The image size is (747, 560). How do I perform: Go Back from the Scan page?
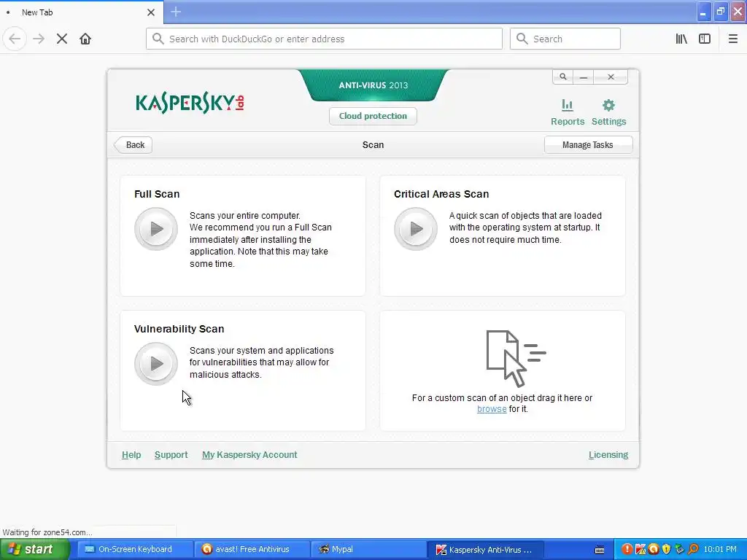click(x=134, y=145)
